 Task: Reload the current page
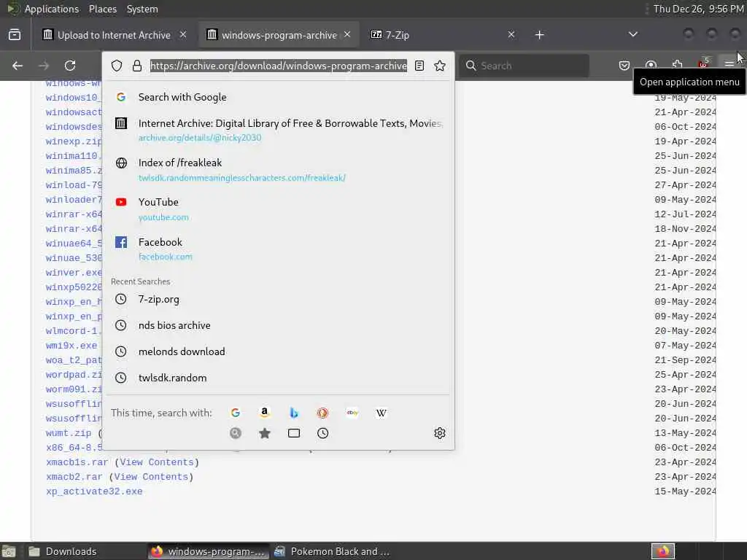(70, 66)
